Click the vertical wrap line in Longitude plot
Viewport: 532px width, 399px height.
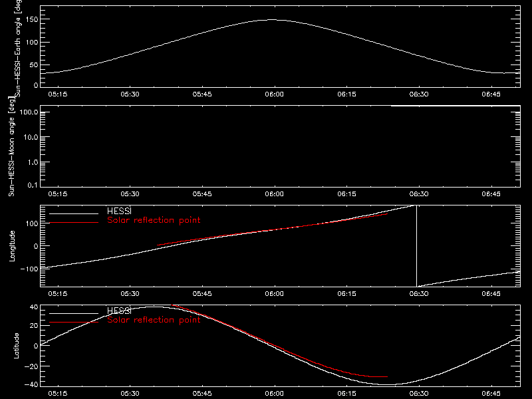pyautogui.click(x=417, y=246)
